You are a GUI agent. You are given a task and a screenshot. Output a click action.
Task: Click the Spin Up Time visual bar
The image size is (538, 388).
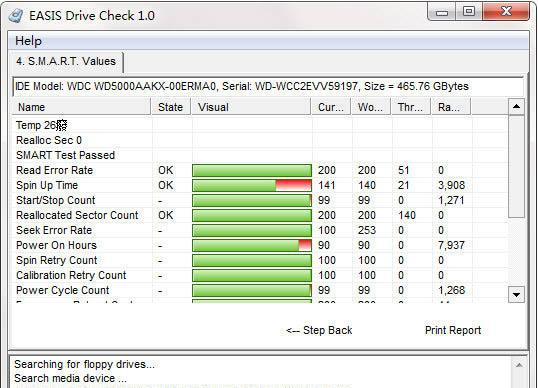(x=252, y=186)
